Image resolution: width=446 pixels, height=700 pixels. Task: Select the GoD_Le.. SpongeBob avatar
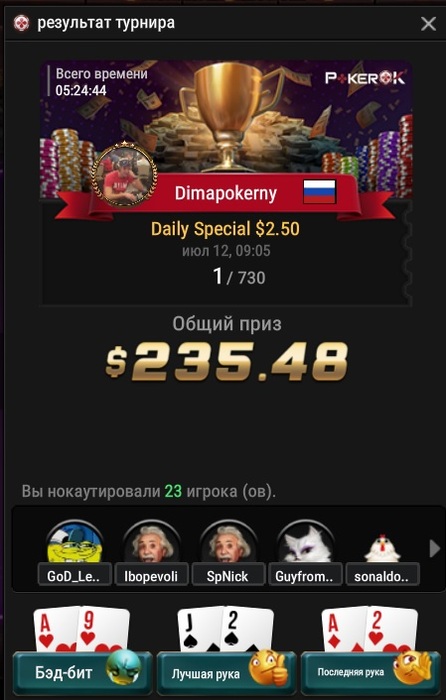coord(75,542)
